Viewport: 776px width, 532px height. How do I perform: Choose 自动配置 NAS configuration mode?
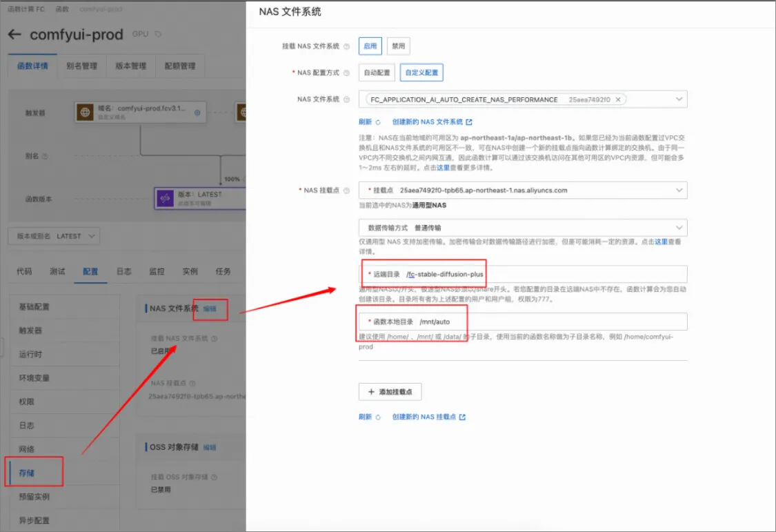point(377,72)
